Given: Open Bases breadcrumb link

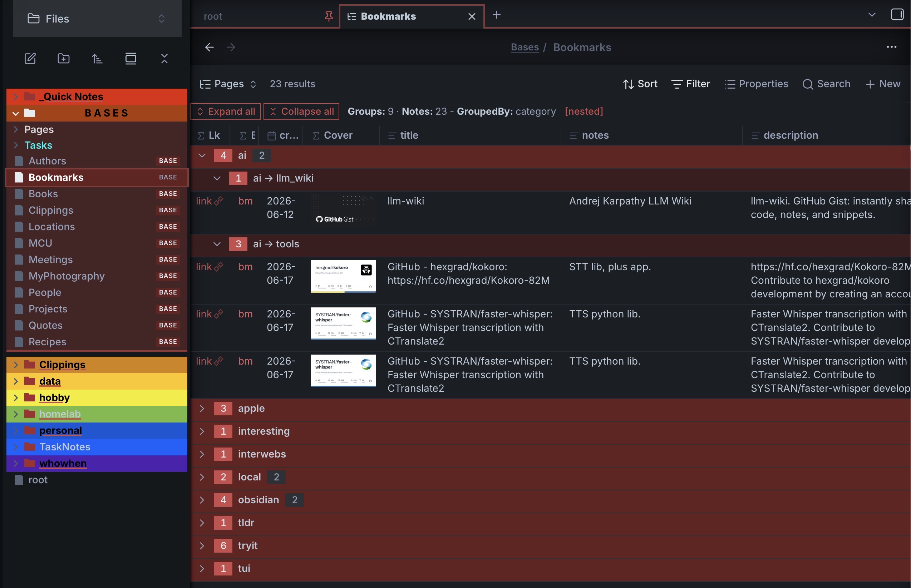Looking at the screenshot, I should [525, 47].
